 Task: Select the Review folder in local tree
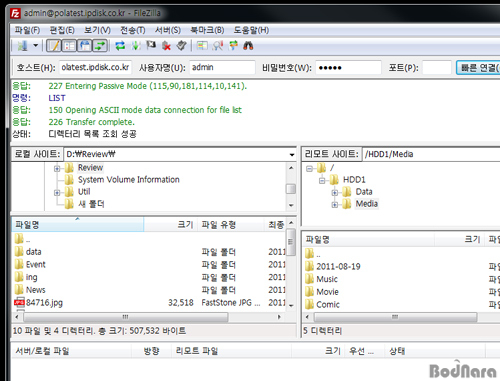[90, 168]
